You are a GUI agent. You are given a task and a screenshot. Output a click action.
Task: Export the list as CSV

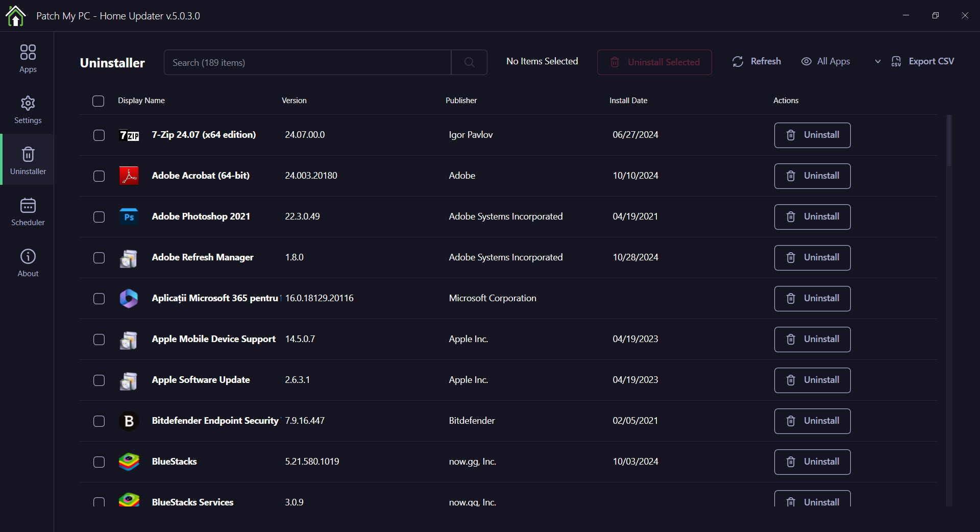(922, 61)
